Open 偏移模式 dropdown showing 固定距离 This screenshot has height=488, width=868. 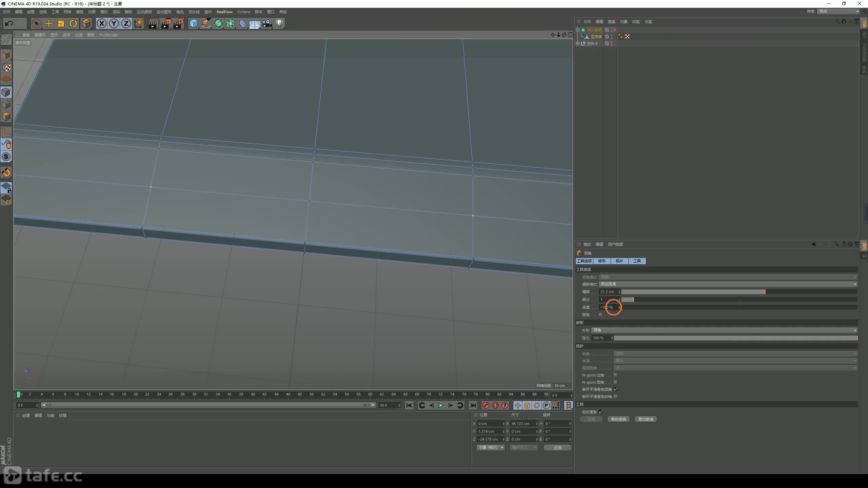[728, 284]
